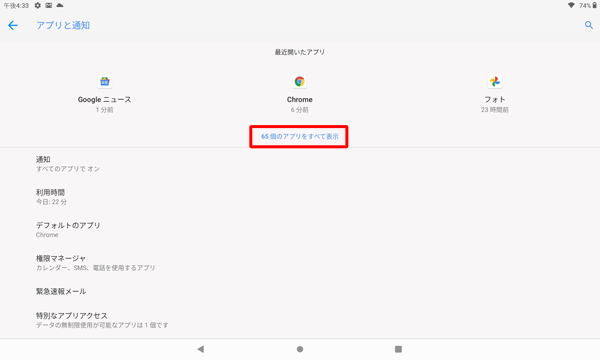
Task: Tap the image notification icon in status bar
Action: 49,5
